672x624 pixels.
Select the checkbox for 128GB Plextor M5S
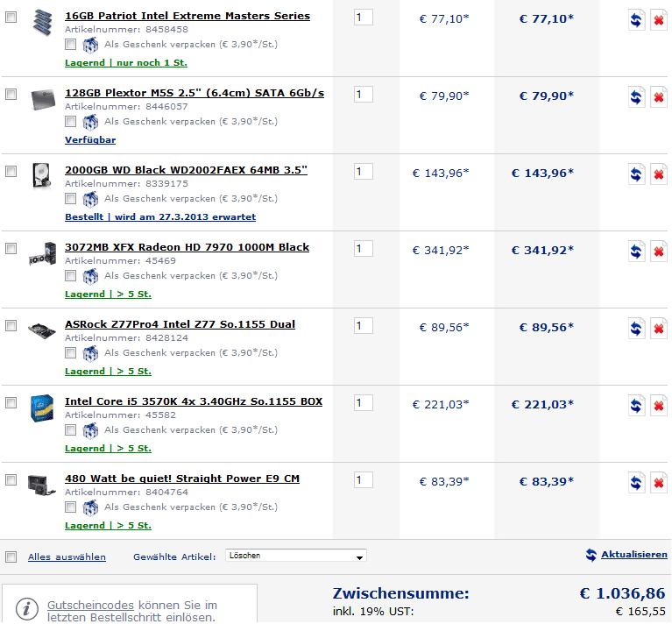pos(11,95)
